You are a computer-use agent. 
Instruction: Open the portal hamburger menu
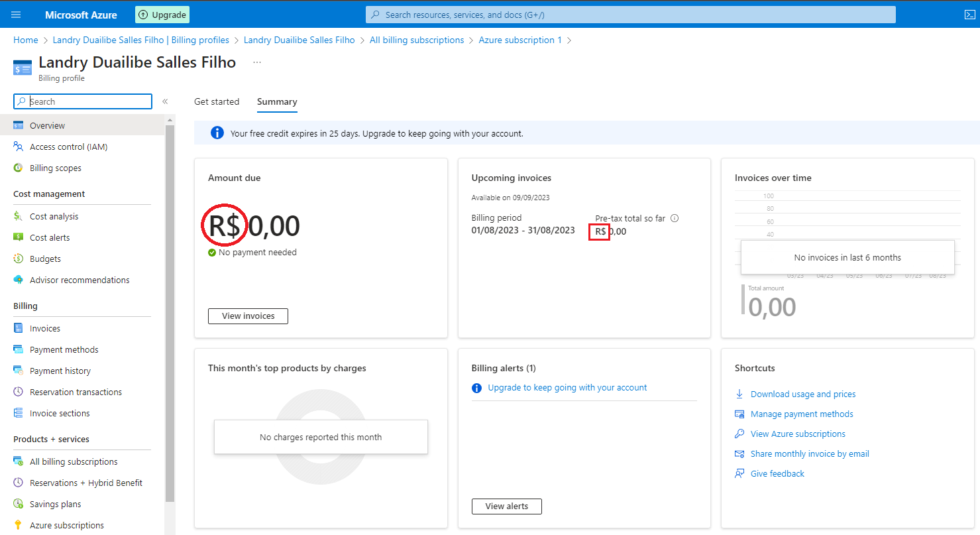15,14
